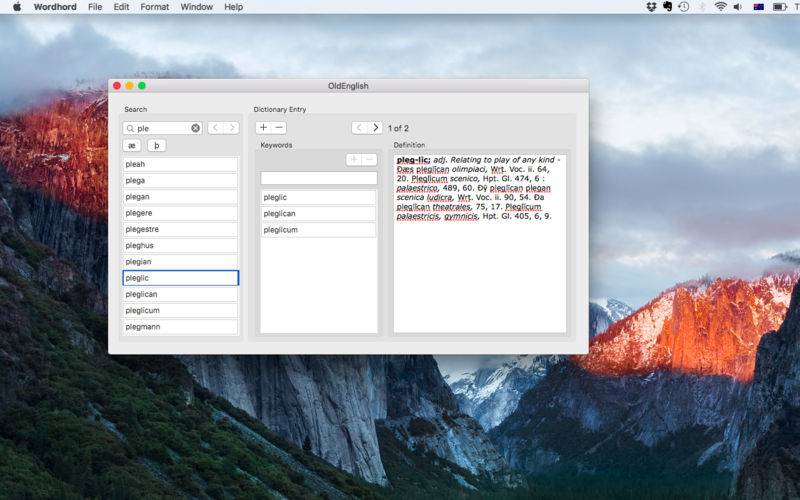This screenshot has width=800, height=500.
Task: Zoom the OldEnglish window with green button
Action: pyautogui.click(x=142, y=86)
